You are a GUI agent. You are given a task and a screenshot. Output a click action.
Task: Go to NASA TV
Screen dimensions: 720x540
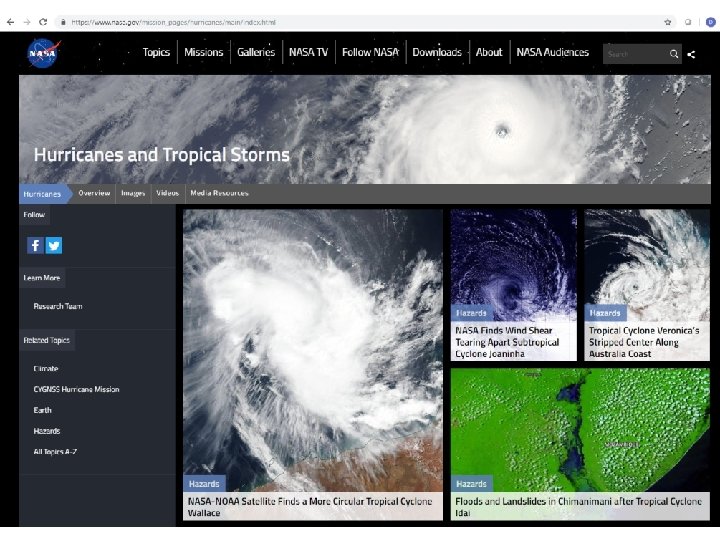pos(309,52)
